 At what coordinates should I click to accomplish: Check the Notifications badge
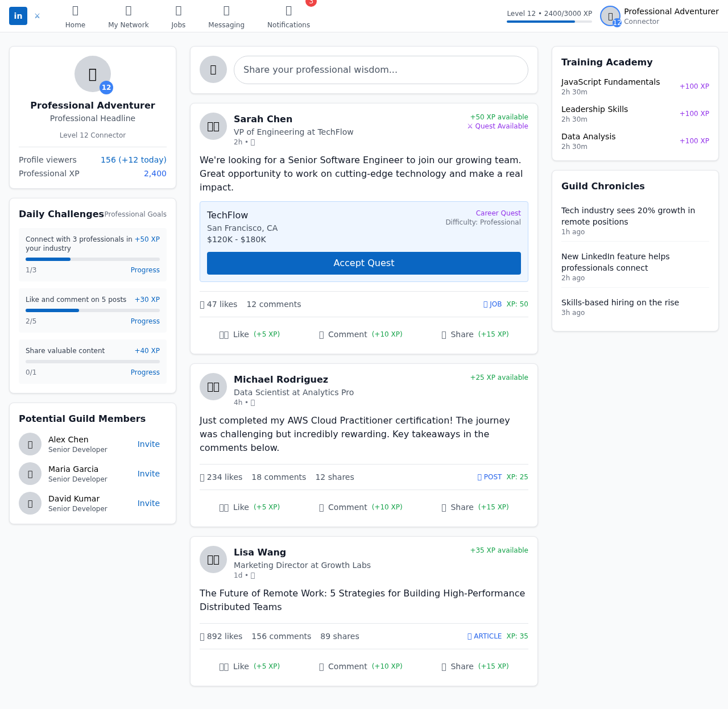point(311,3)
